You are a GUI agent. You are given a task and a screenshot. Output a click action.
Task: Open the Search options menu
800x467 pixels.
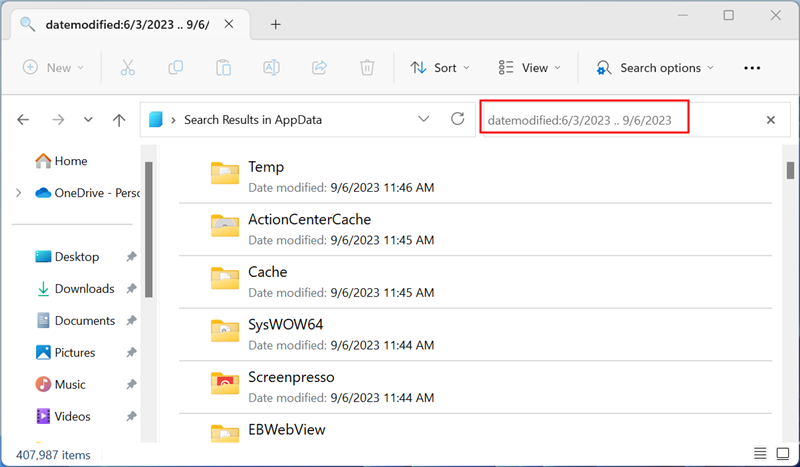pyautogui.click(x=656, y=68)
